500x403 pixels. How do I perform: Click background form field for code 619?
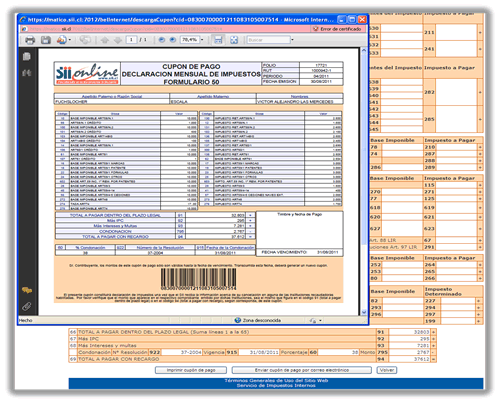click(456, 207)
